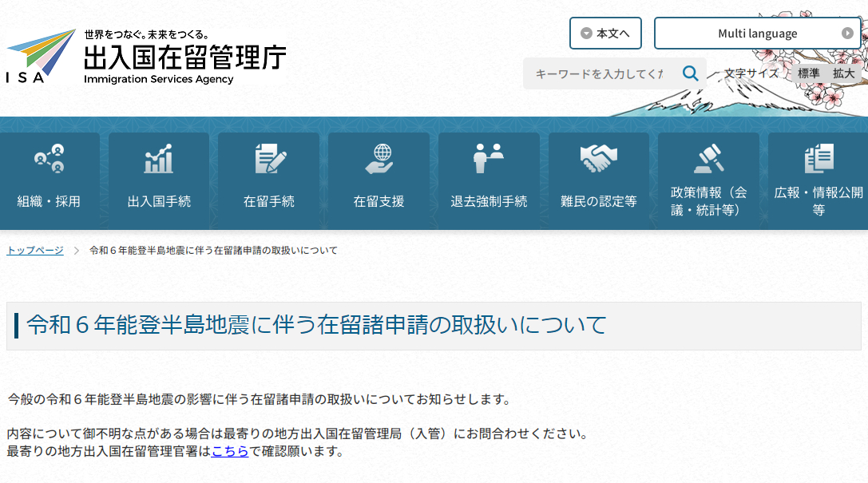Click the ISA agency logo
868x483 pixels.
[42, 56]
